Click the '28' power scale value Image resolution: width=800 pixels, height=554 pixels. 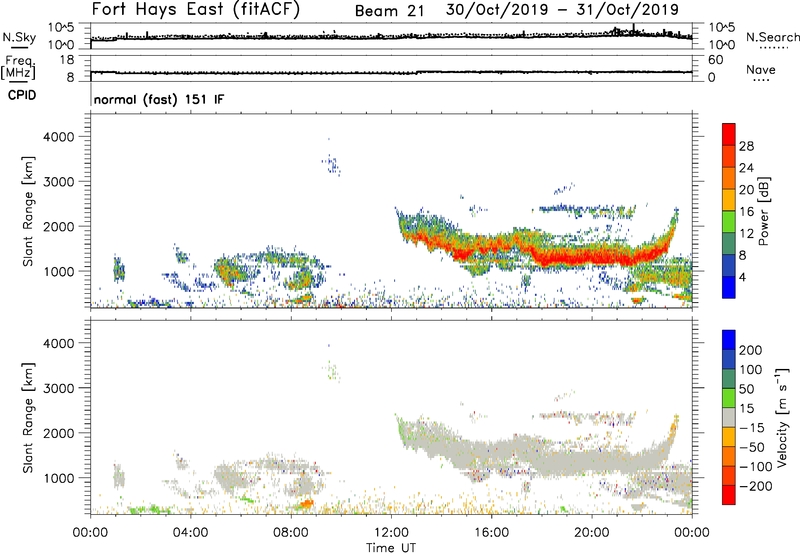click(746, 146)
